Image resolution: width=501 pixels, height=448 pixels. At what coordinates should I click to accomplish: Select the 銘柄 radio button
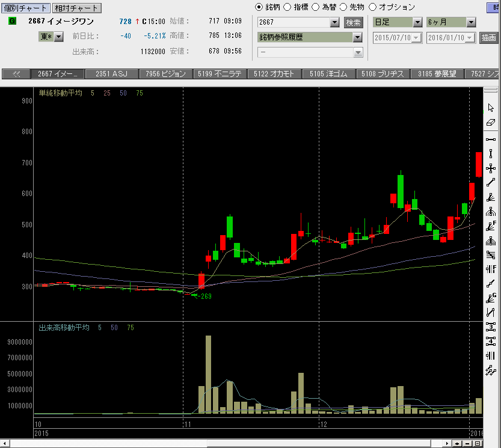(x=259, y=7)
